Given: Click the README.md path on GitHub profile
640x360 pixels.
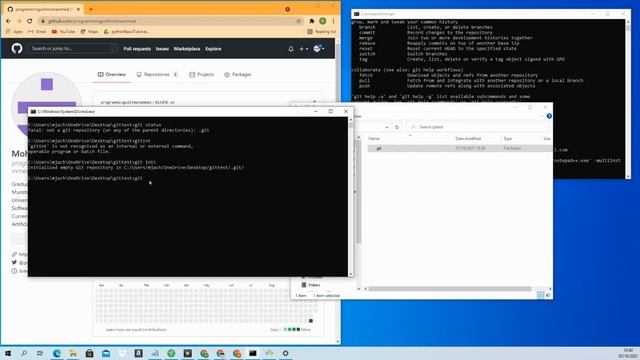Looking at the screenshot, I should [x=138, y=102].
